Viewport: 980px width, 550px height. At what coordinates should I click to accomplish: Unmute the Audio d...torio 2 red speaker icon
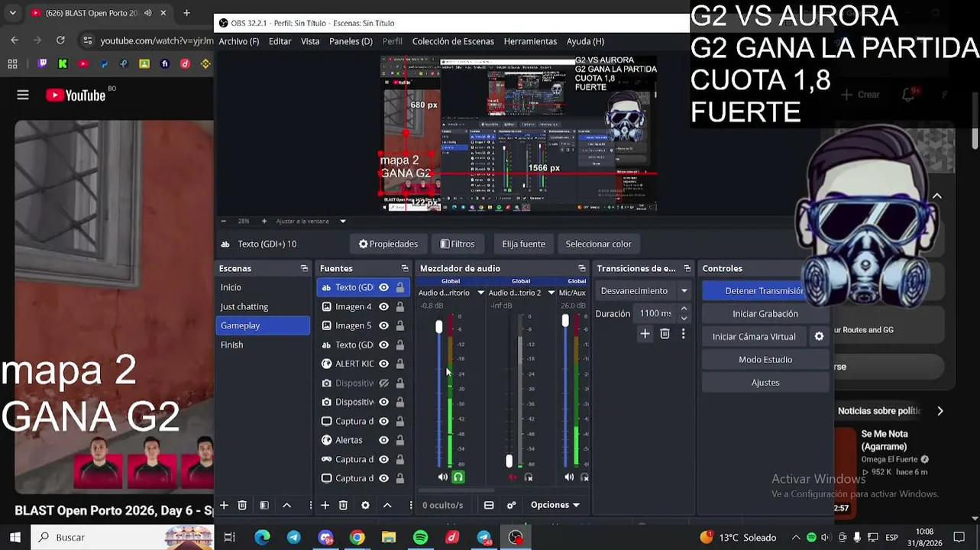[513, 477]
